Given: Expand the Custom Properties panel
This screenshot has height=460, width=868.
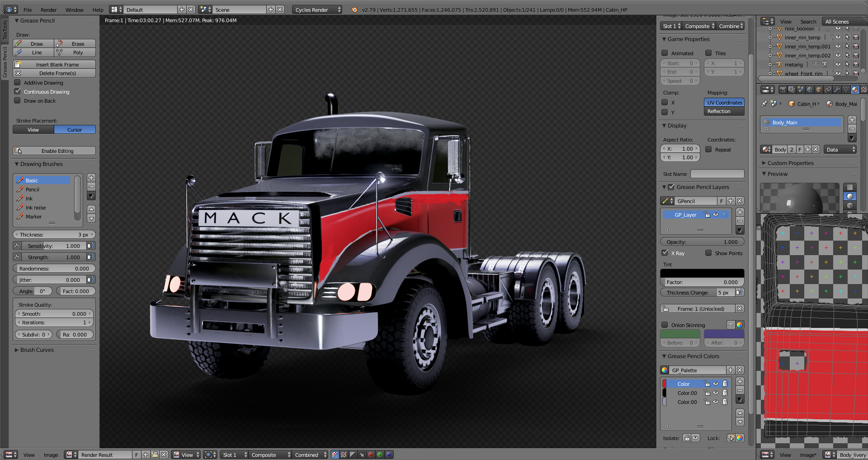Looking at the screenshot, I should click(764, 163).
